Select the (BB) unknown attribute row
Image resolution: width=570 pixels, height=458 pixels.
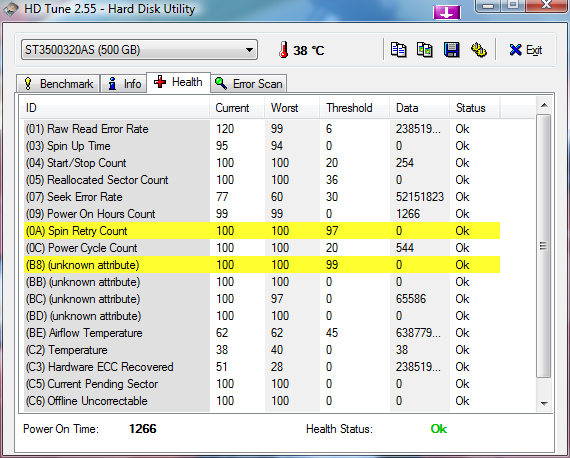pos(262,282)
